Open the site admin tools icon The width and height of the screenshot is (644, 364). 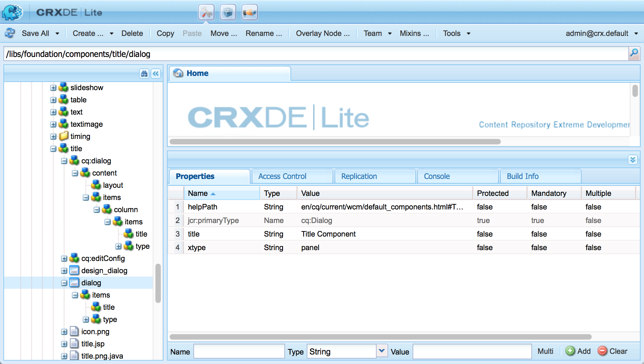click(x=206, y=13)
